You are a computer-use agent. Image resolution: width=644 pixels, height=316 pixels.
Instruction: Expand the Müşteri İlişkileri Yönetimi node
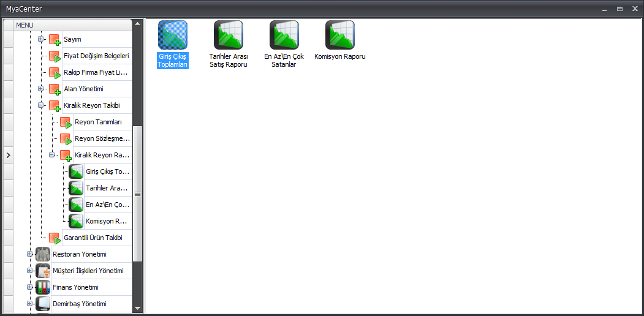(x=29, y=271)
